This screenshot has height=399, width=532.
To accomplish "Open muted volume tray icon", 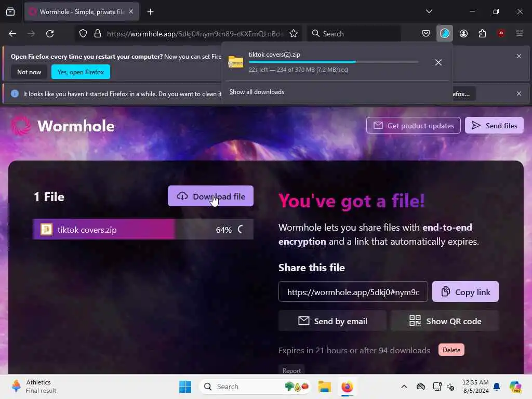I will tap(450, 387).
